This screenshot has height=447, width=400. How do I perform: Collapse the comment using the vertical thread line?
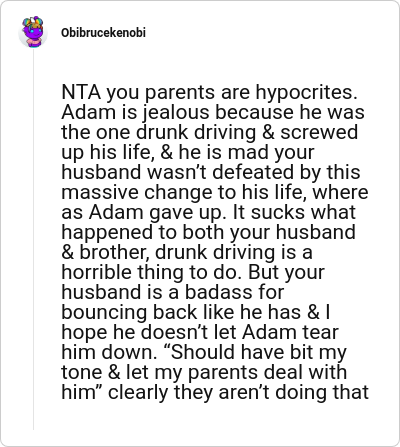pos(33,239)
